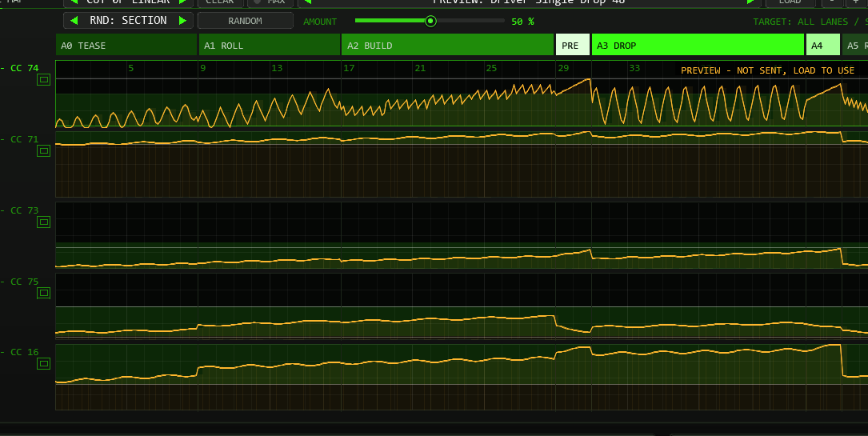Toggle the box icon under CC 74
Image resolution: width=868 pixels, height=436 pixels.
pos(44,80)
